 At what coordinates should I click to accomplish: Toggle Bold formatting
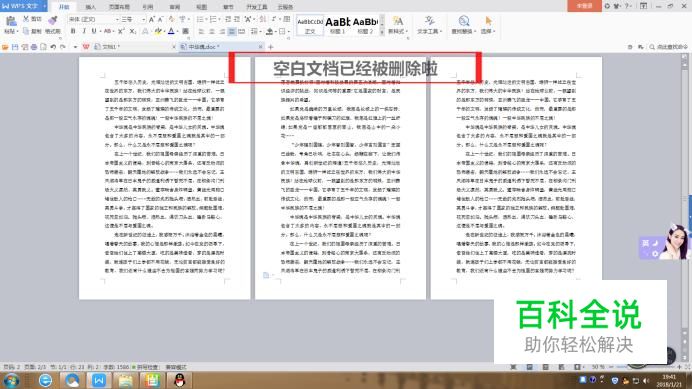(73, 31)
